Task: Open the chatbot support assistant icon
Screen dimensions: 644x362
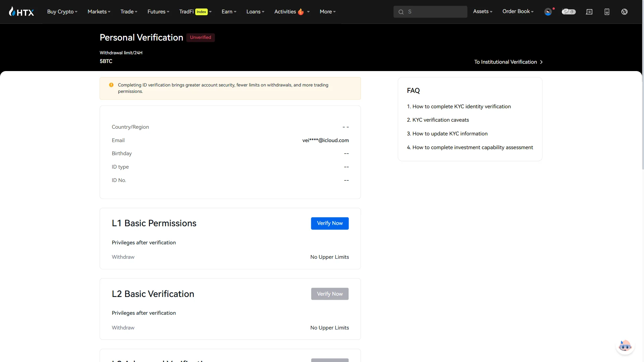Action: (625, 346)
